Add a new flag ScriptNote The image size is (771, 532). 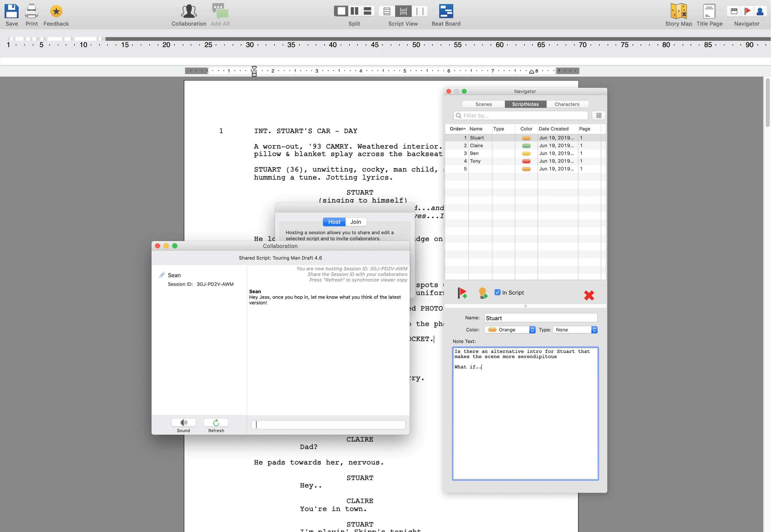click(x=463, y=293)
